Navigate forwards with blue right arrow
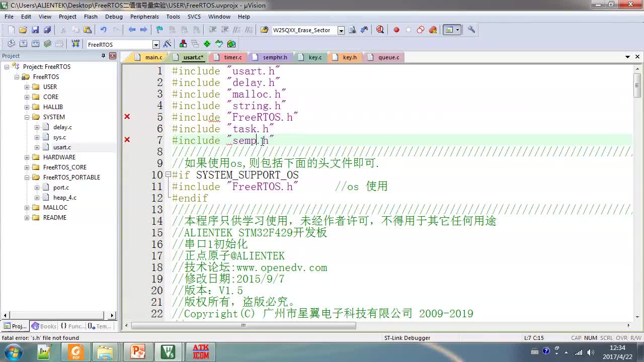The width and height of the screenshot is (644, 362). point(144,30)
